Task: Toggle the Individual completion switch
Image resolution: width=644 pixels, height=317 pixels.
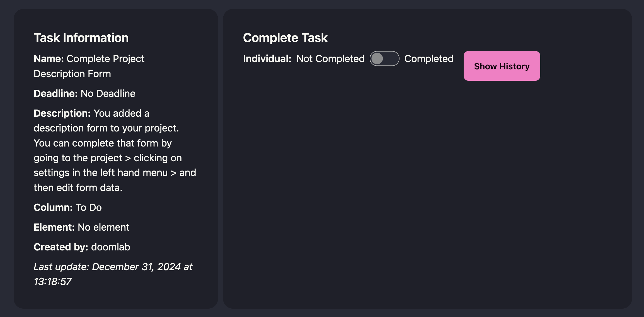Action: click(384, 58)
